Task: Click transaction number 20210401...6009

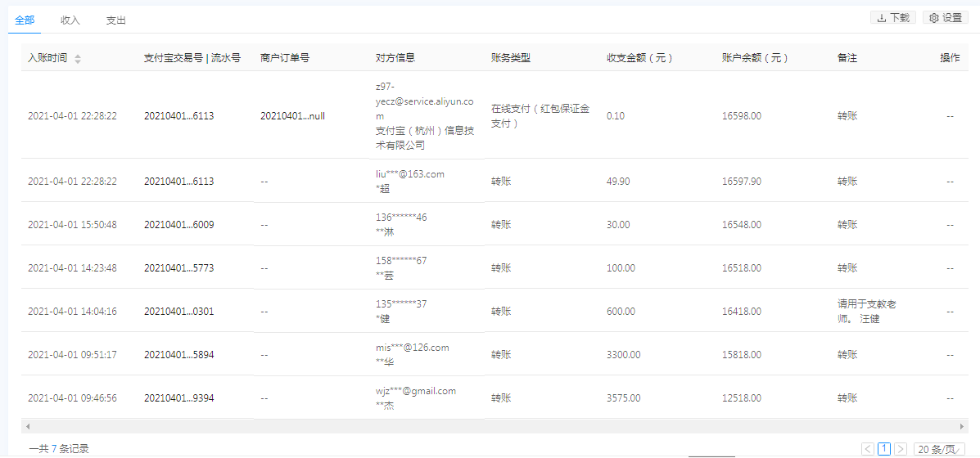Action: (x=178, y=225)
